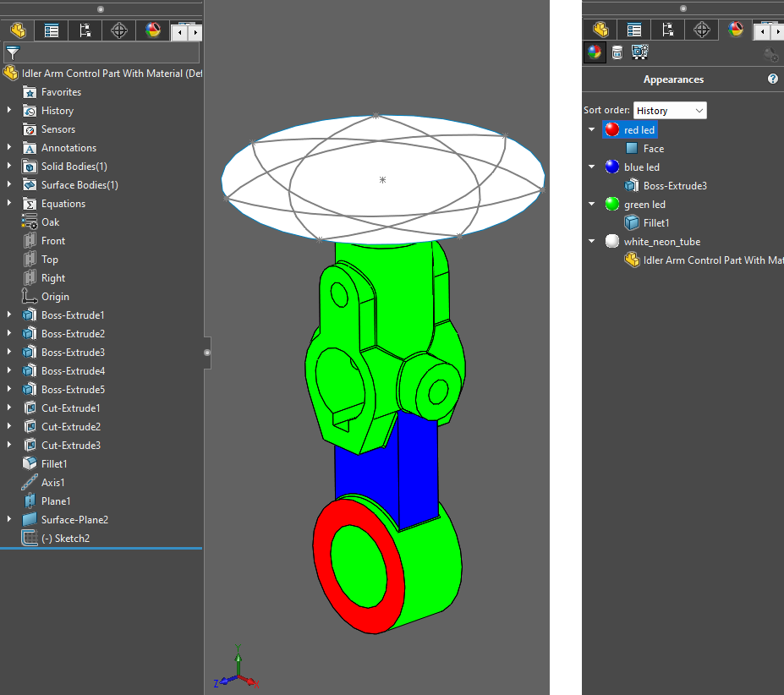Switch to the ConfigurationManager tab
Viewport: 784px width, 695px height.
[85, 30]
